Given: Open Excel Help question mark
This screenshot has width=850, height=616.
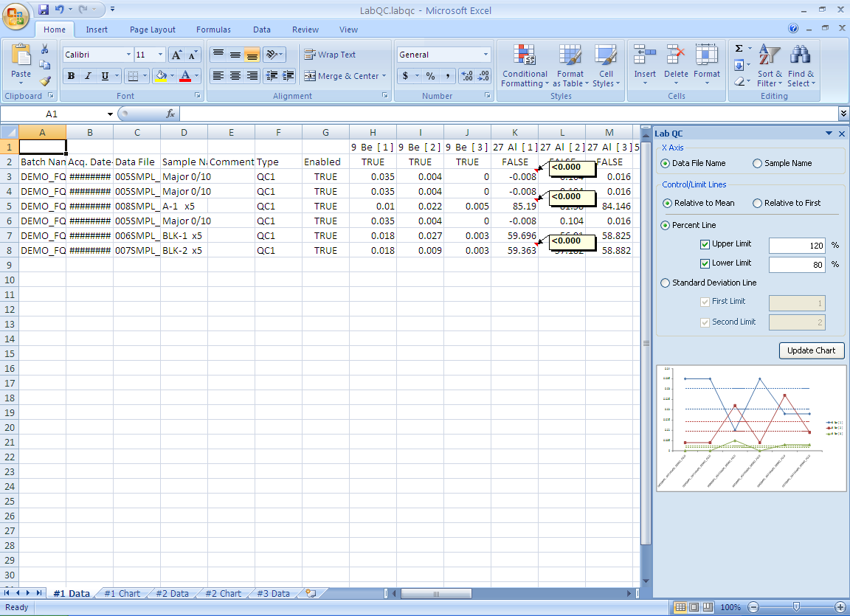Looking at the screenshot, I should 793,29.
